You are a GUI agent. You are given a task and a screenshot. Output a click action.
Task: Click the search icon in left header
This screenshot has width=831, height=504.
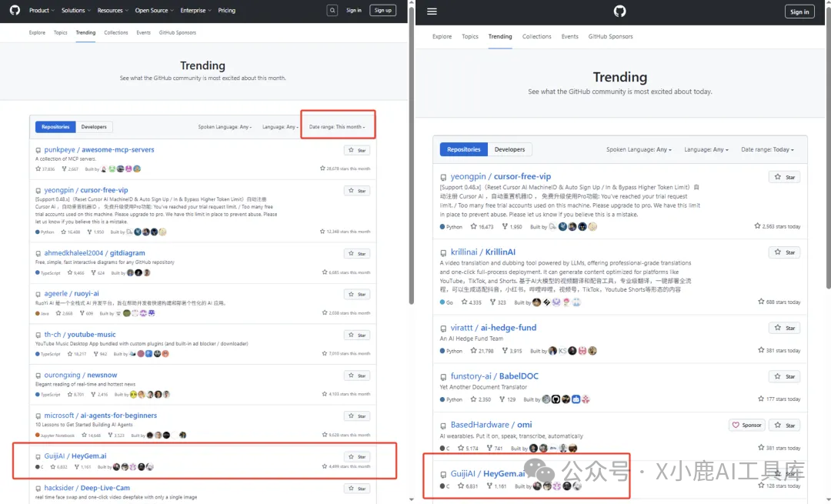pos(332,10)
